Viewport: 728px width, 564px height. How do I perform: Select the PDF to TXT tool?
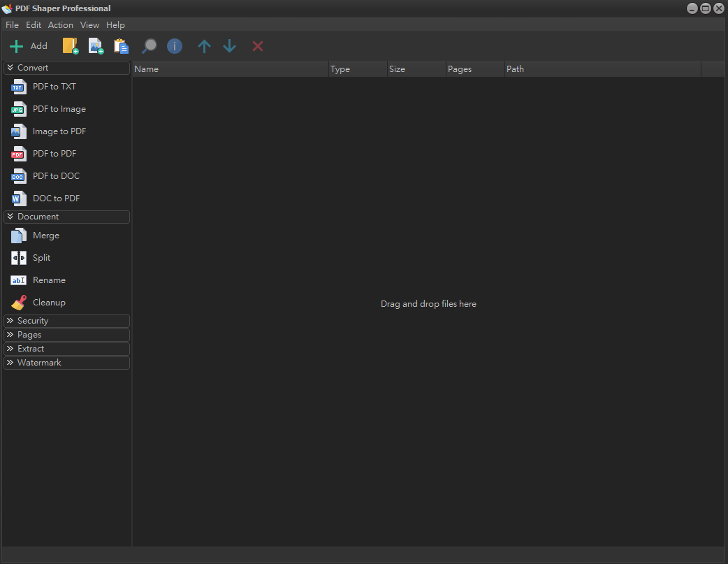(x=54, y=87)
